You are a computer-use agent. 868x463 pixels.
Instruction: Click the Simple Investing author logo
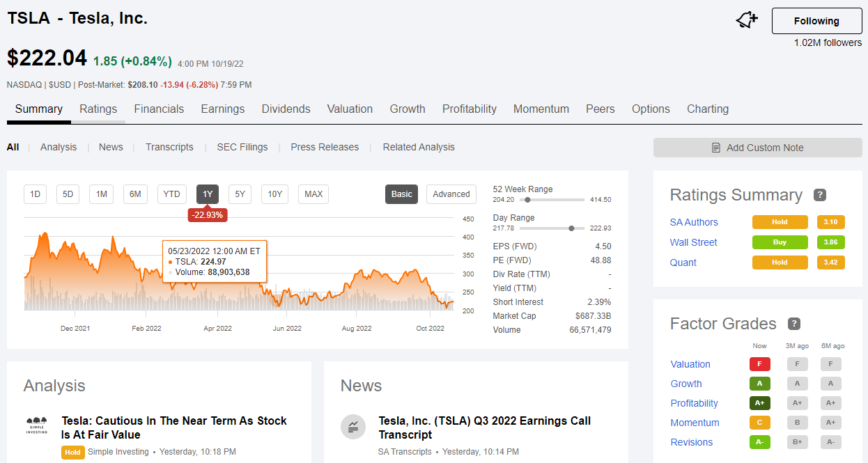[x=37, y=426]
